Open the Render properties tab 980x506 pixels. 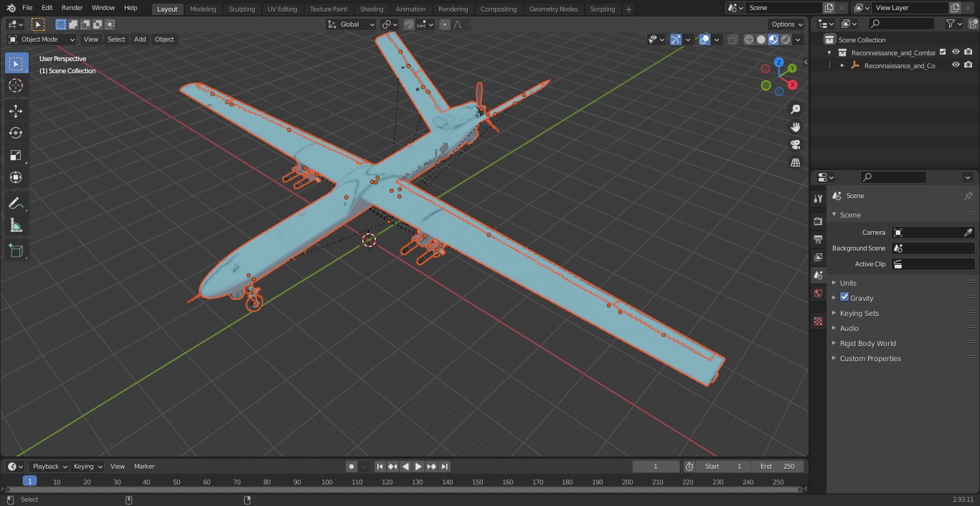(x=818, y=221)
